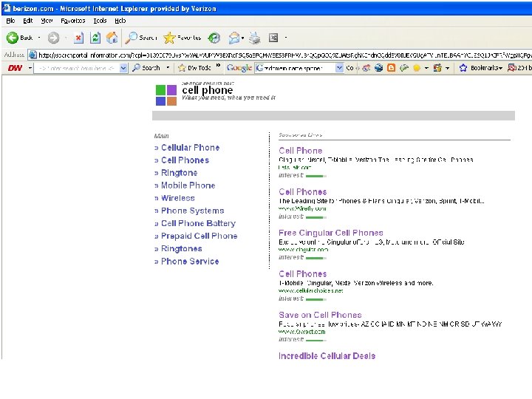The height and width of the screenshot is (399, 532).
Task: Click the Forward navigation button
Action: pyautogui.click(x=53, y=38)
